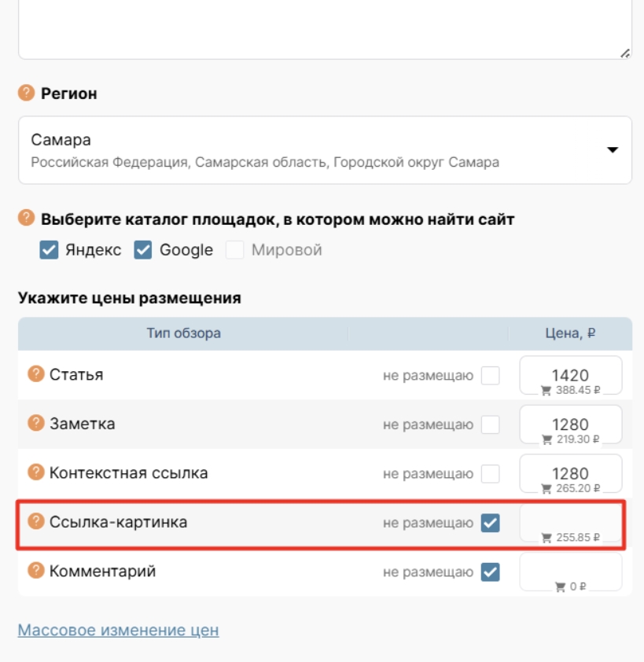Screen dimensions: 644x662
Task: Click the question icon beside Заметка
Action: click(x=35, y=423)
